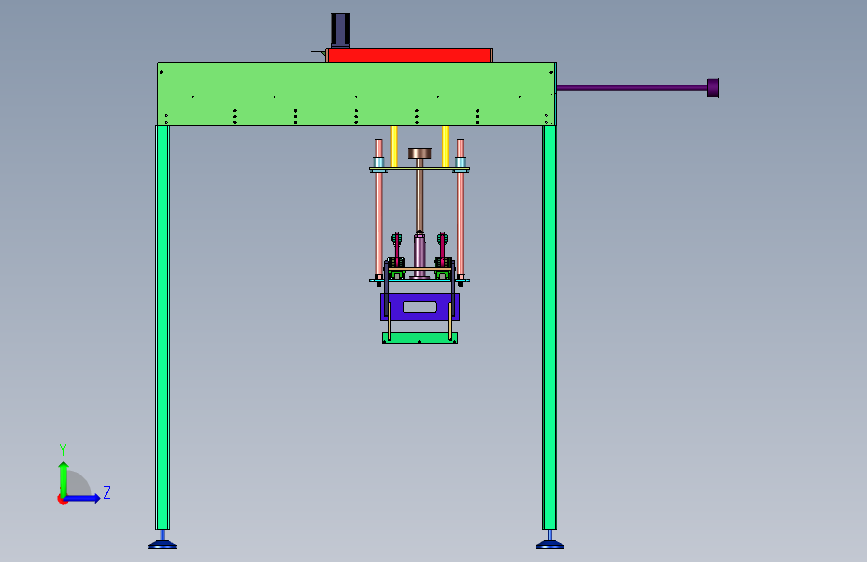Click the red origin ball of the triad
This screenshot has height=562, width=867.
click(x=61, y=499)
